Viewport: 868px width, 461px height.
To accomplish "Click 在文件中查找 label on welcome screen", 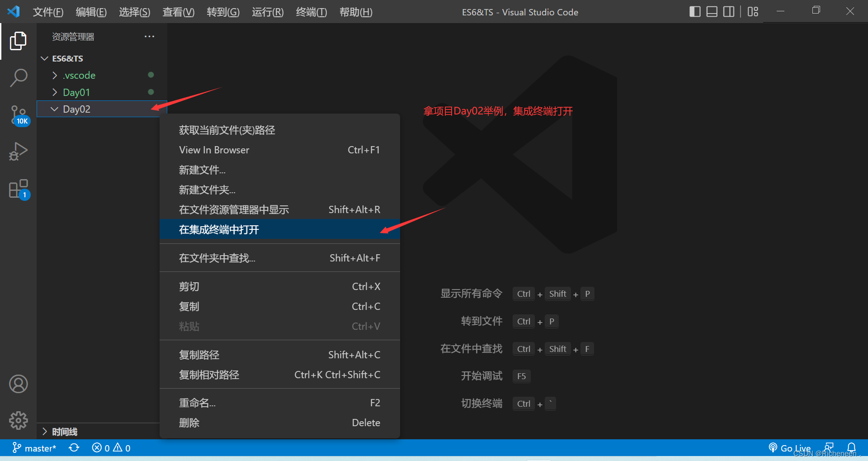I will coord(471,349).
